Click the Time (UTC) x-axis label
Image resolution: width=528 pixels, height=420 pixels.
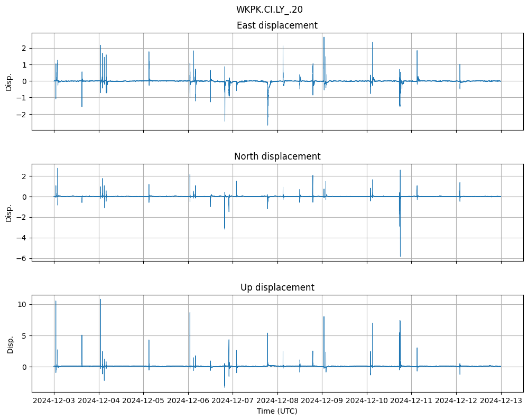(x=276, y=410)
